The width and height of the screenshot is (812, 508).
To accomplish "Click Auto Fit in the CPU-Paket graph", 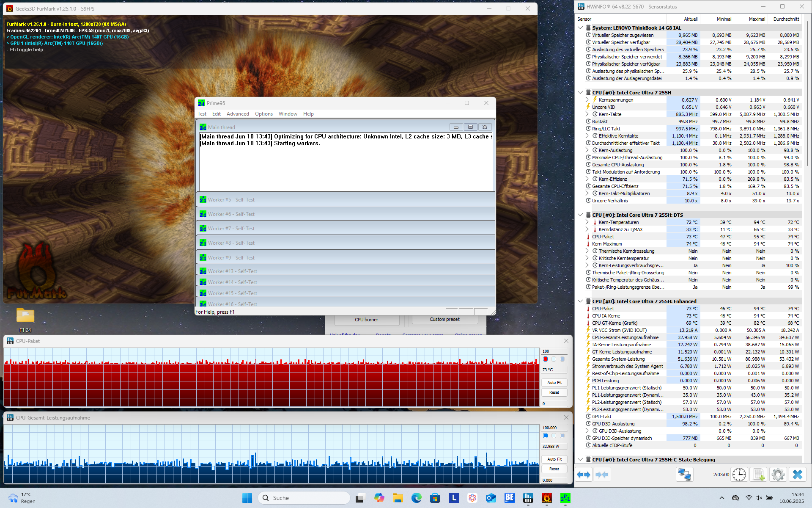I will (x=554, y=383).
